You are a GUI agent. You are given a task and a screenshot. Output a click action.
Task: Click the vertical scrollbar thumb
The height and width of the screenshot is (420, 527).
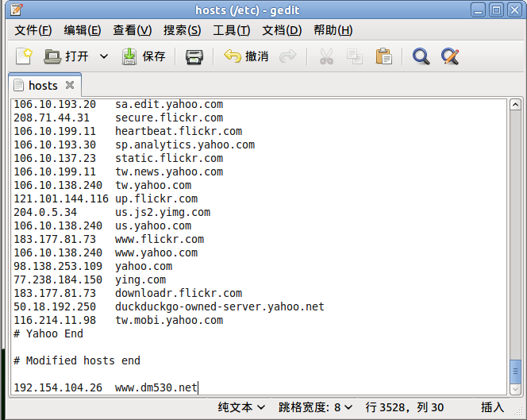coord(515,372)
